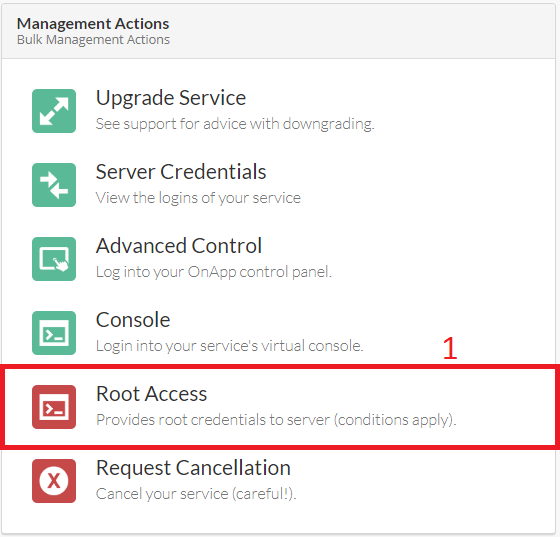Click 'Login into your service's virtual console' text

click(x=229, y=346)
